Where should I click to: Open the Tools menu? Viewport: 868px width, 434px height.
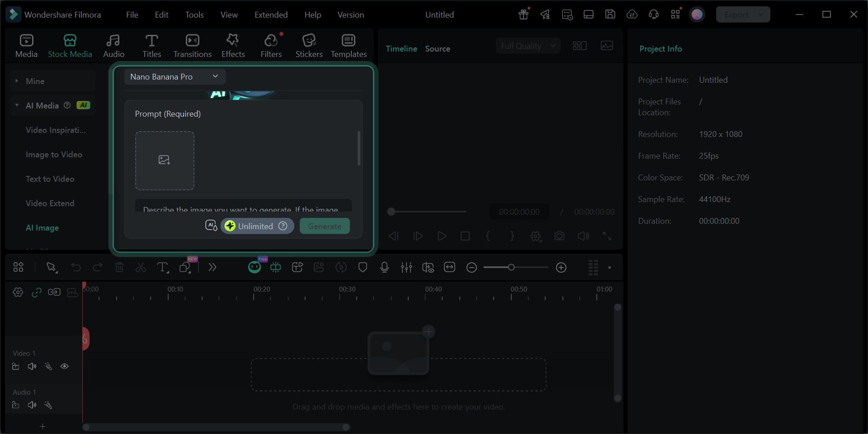tap(194, 15)
